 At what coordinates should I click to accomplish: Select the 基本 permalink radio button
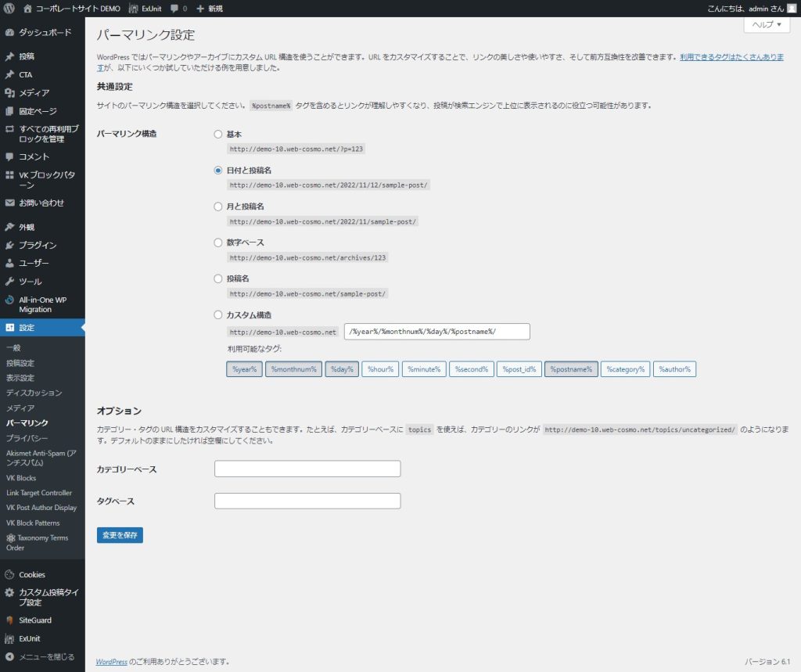pos(218,135)
